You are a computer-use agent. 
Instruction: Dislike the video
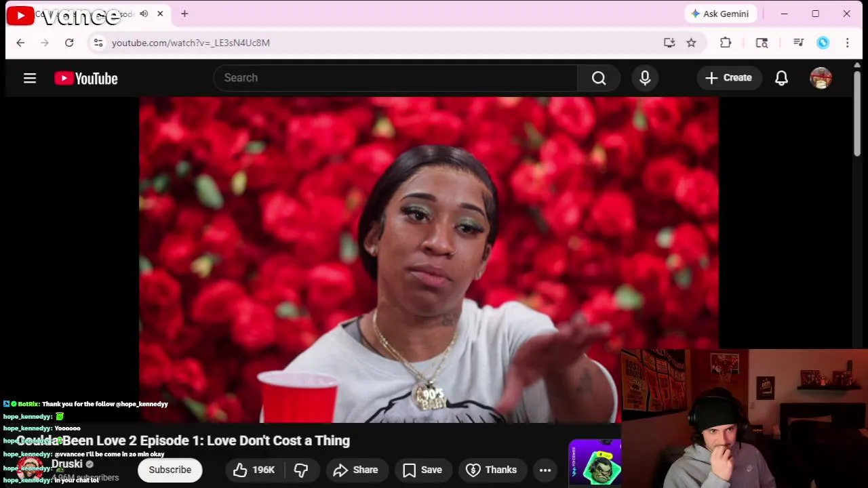click(x=301, y=470)
